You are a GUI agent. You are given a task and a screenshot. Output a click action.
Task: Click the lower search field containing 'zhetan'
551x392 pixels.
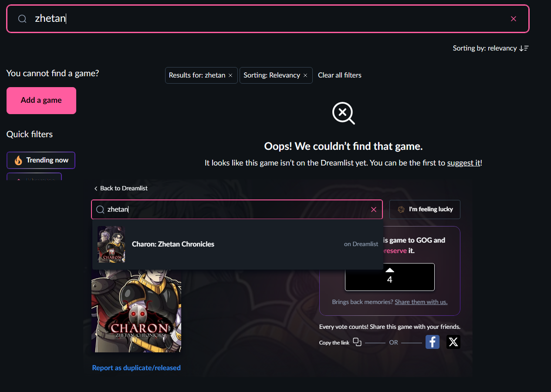237,210
